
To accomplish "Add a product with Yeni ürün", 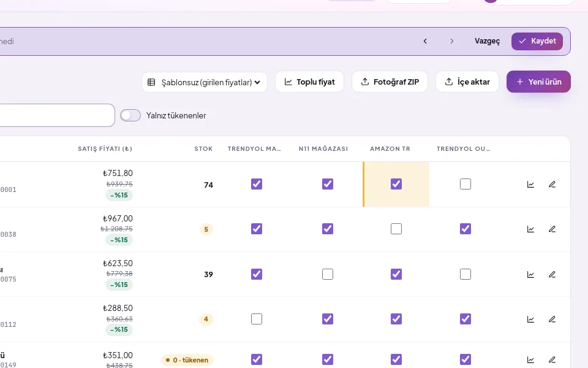I will [x=538, y=82].
